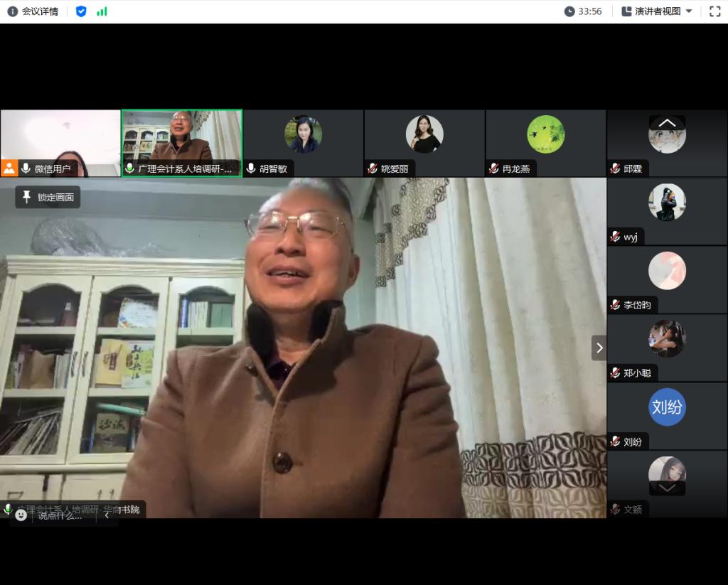
Task: Click the 说点什么 chat input field
Action: click(x=61, y=515)
